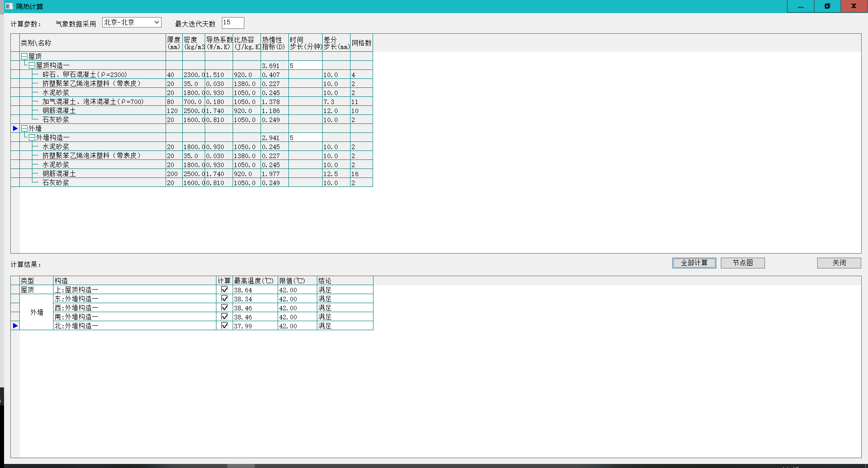The height and width of the screenshot is (468, 868).
Task: Collapse the 外墙构造一 subtree node
Action: click(x=32, y=137)
